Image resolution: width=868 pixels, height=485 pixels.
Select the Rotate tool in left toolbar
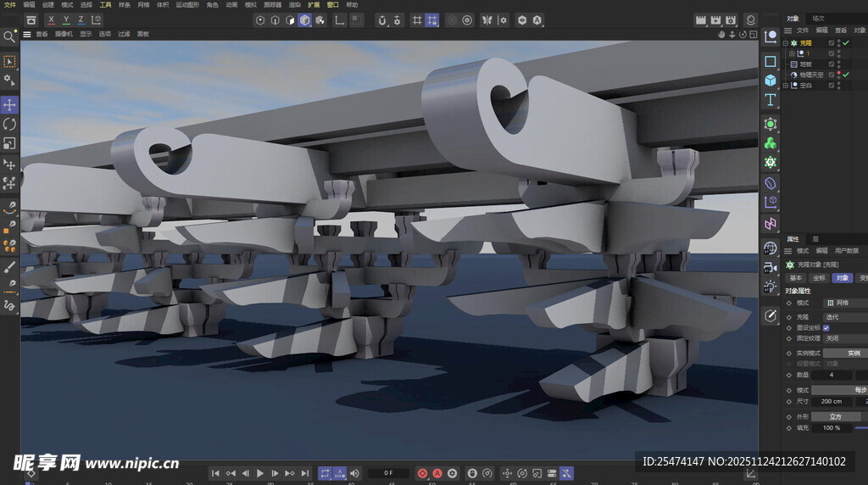tap(9, 124)
